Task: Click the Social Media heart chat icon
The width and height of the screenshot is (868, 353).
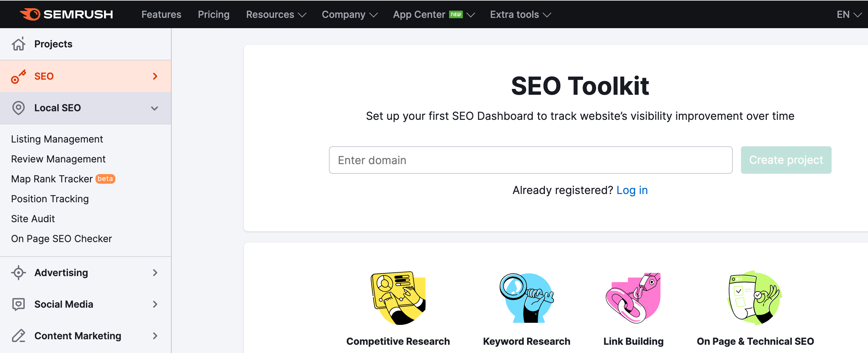Action: 19,304
